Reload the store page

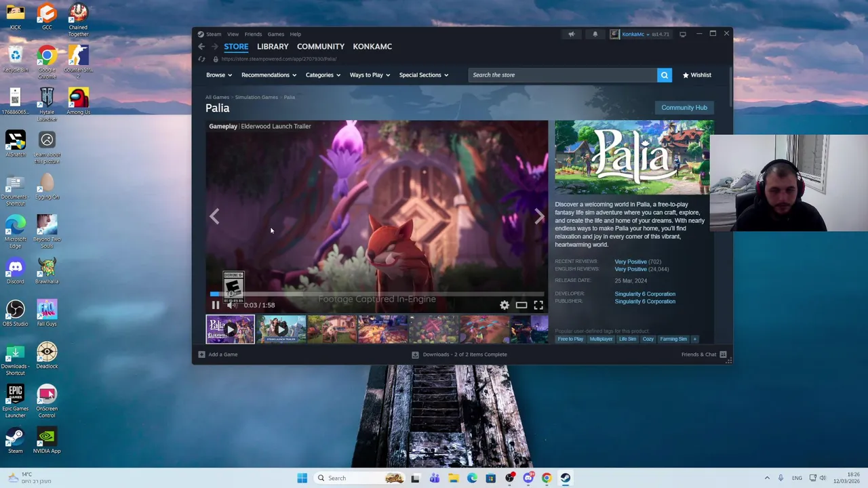click(201, 59)
